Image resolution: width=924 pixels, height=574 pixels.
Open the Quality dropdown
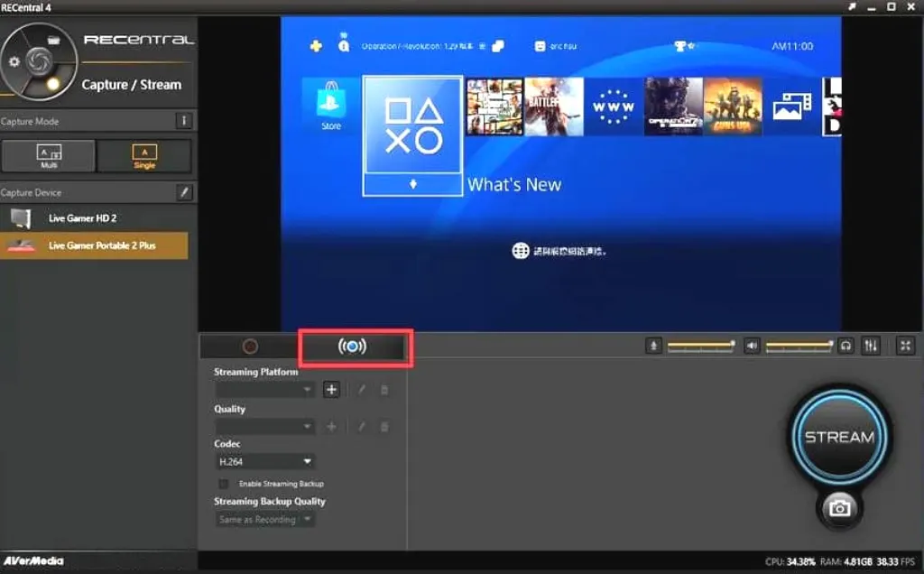tap(264, 426)
